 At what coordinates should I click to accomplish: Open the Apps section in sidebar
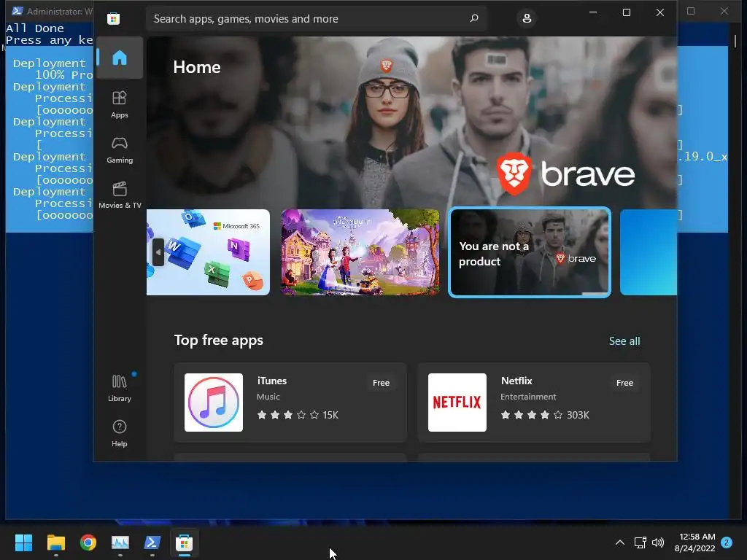point(120,104)
